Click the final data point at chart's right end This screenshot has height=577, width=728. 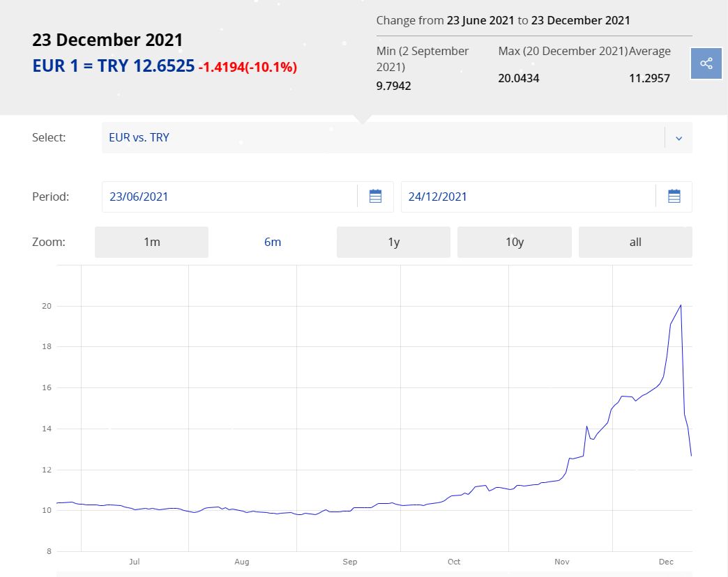(x=691, y=456)
